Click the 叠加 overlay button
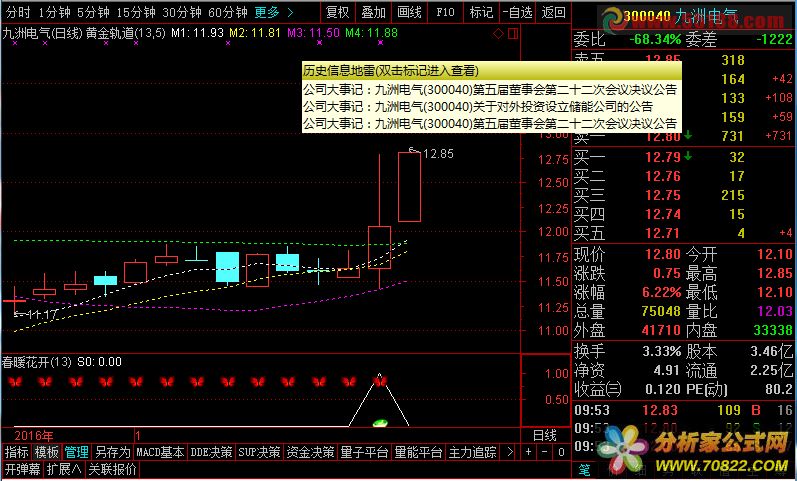 (x=374, y=12)
